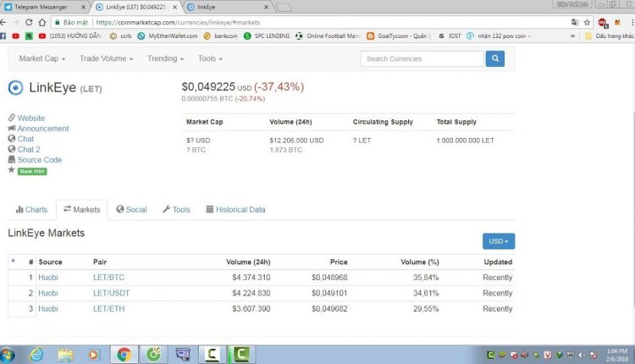
Task: Open the Online Football Manager bookmark
Action: tap(328, 36)
